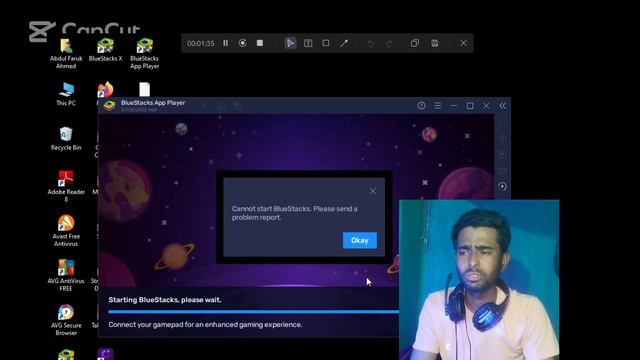Screen dimensions: 640x360
Task: Dismiss the Cannot start BlueStacks dialog with X
Action: tap(373, 191)
